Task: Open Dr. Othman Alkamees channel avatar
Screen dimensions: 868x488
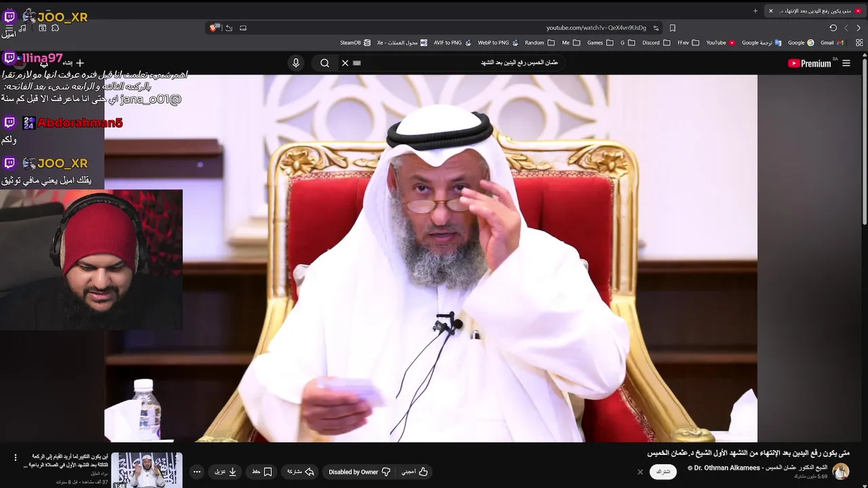Action: (841, 471)
